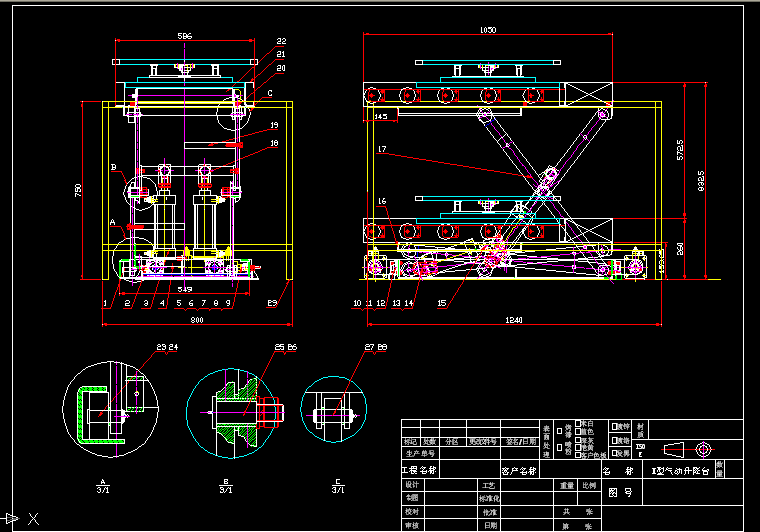The image size is (760, 532).
Task: Select the 图号 field in title block
Action: 620,492
